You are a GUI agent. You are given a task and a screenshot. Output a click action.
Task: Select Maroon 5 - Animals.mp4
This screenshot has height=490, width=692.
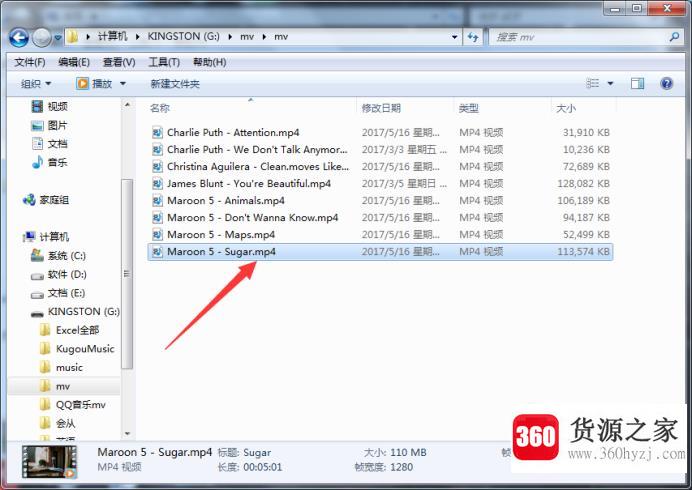(x=380, y=200)
